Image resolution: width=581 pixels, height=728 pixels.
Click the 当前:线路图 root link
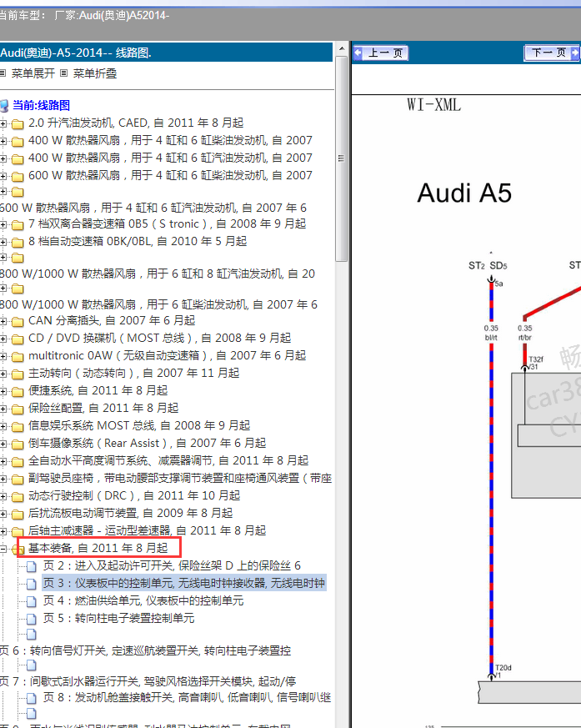point(41,105)
